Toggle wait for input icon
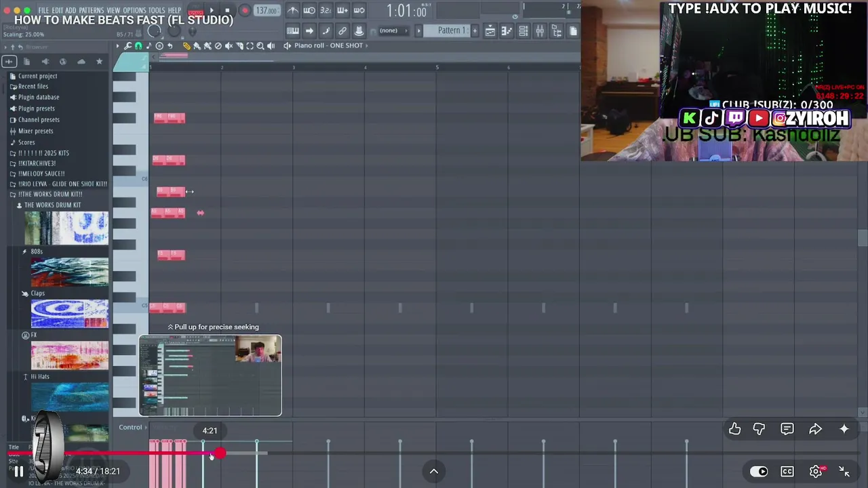 [309, 10]
